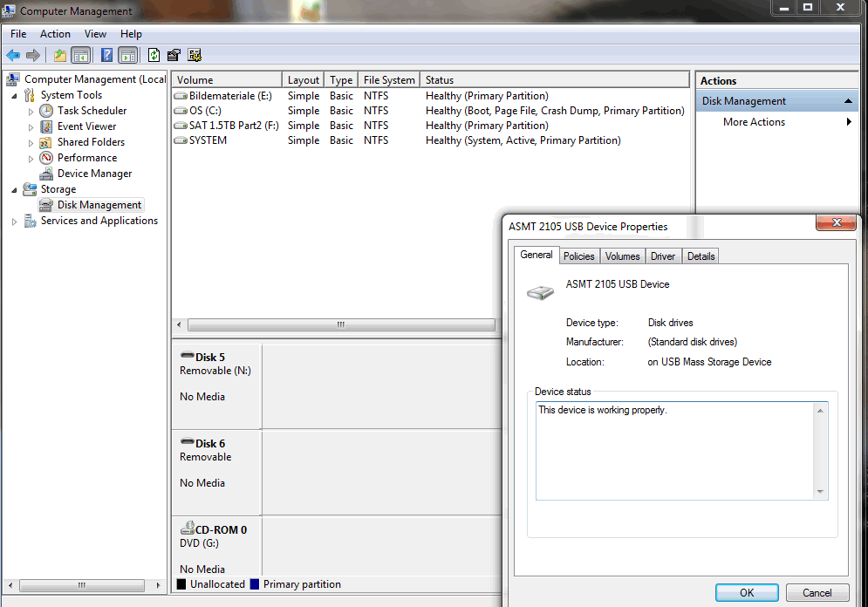
Task: Click OK in the Properties dialog
Action: pyautogui.click(x=747, y=593)
